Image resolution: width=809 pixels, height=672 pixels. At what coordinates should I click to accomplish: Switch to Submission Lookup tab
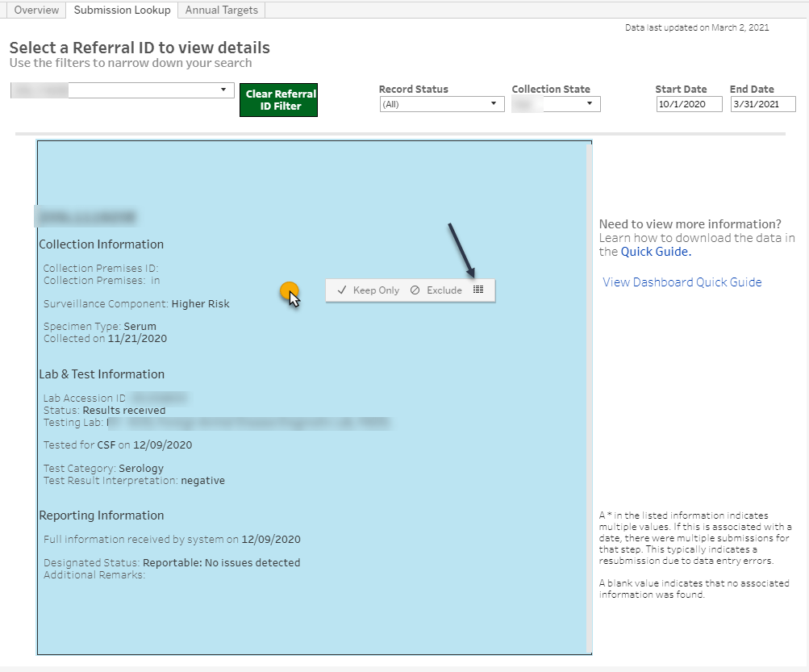coord(122,10)
